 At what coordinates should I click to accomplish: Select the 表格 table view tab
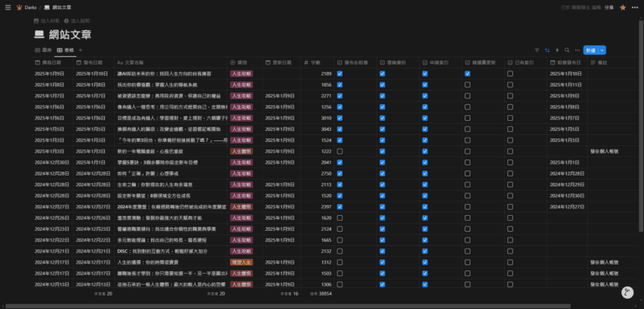coord(65,50)
